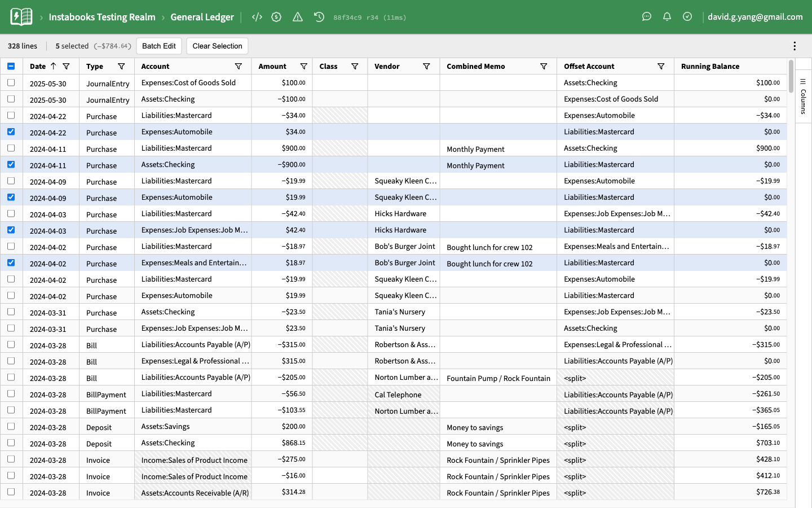The image size is (812, 508).
Task: Click the 'BillPayment' type for Norton Lumber
Action: pyautogui.click(x=107, y=411)
